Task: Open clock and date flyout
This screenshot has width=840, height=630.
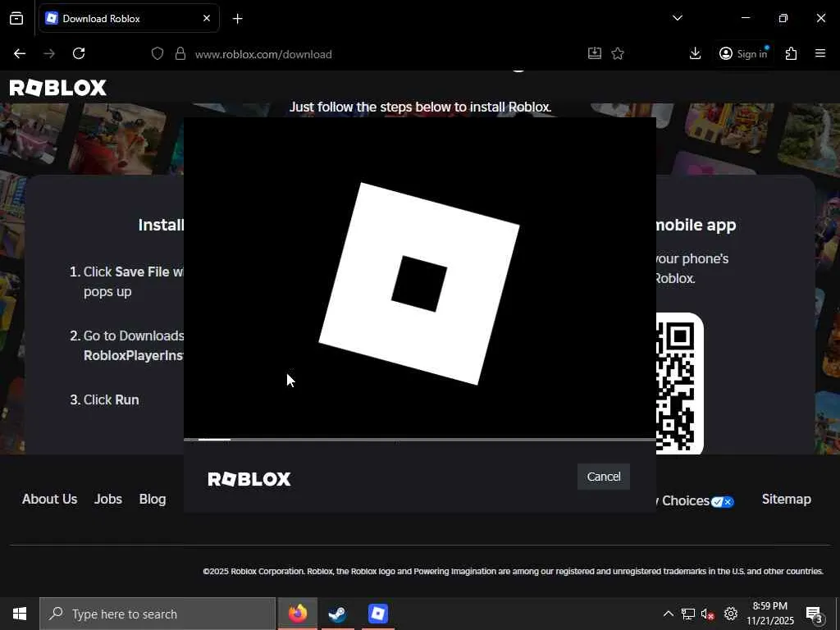Action: click(x=770, y=614)
